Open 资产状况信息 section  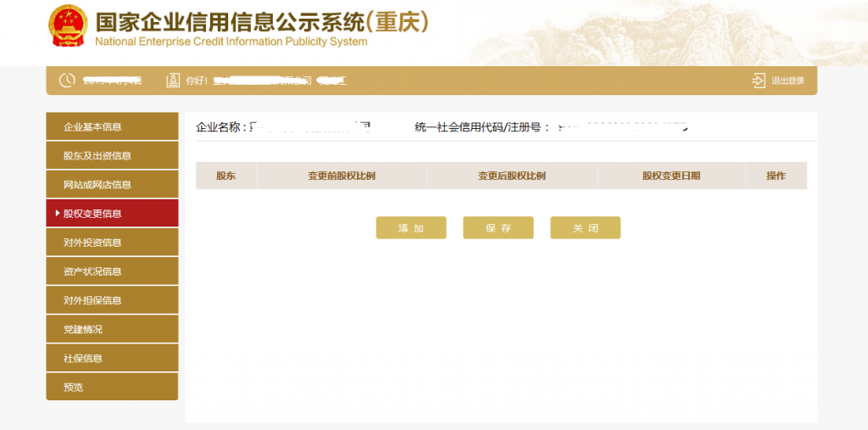(113, 271)
